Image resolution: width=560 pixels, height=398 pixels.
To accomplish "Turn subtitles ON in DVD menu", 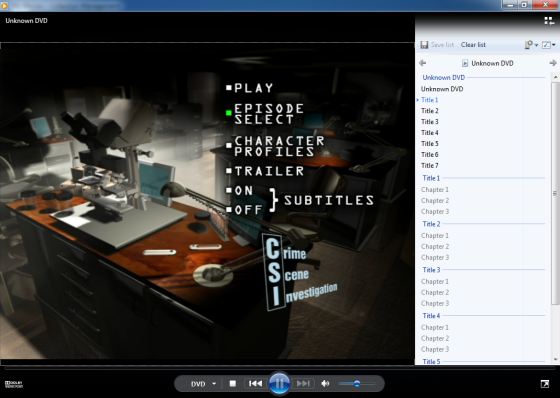I will coord(240,190).
